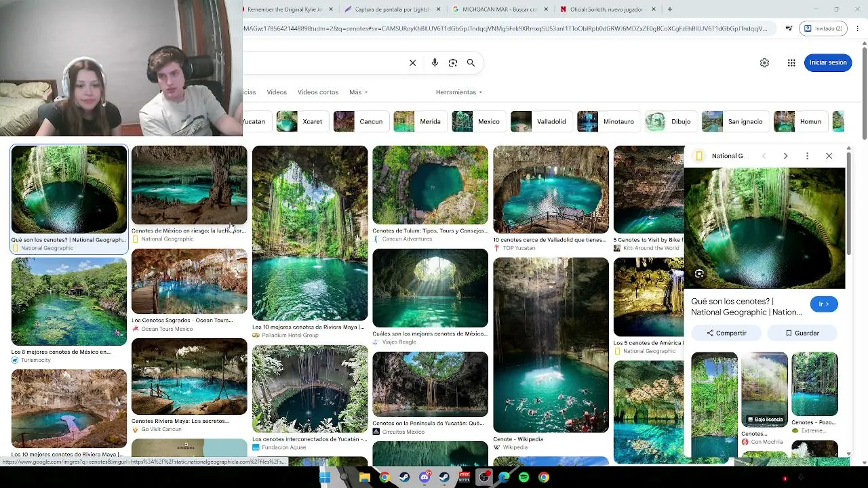Open 'Cenote - Wikipedia' image result
This screenshot has width=868, height=488.
(551, 345)
